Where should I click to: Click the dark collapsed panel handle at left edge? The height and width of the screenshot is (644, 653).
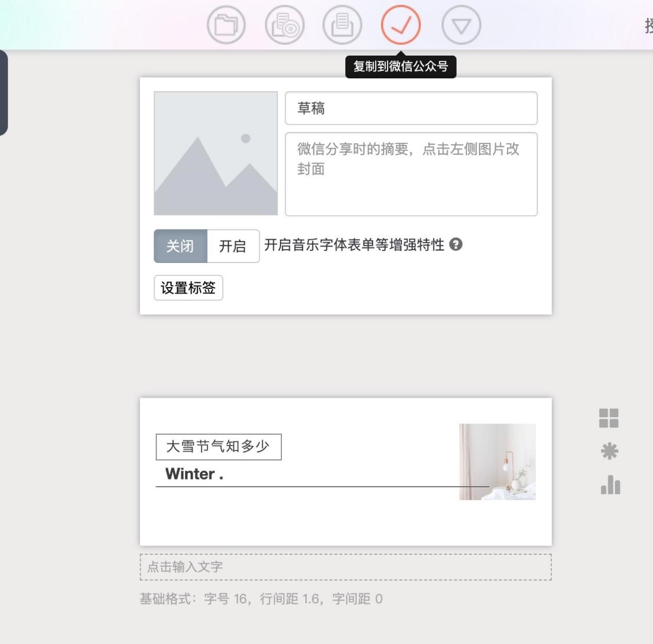click(4, 93)
